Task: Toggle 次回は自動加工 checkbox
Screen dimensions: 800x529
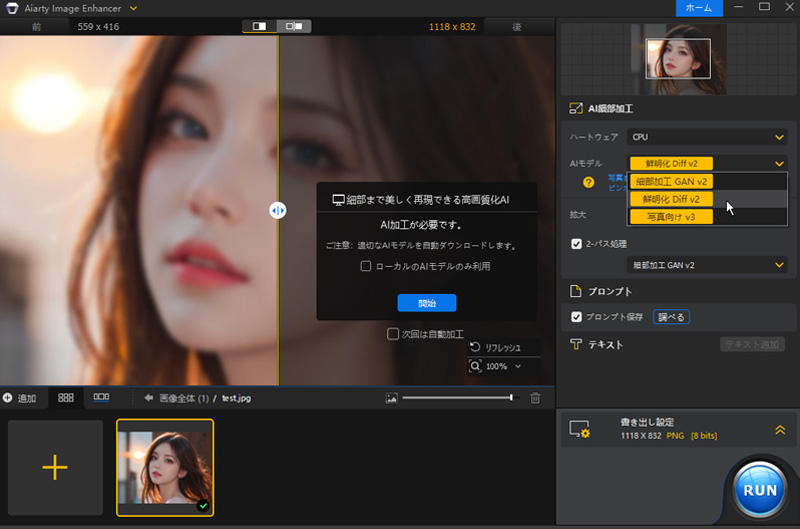Action: click(393, 334)
